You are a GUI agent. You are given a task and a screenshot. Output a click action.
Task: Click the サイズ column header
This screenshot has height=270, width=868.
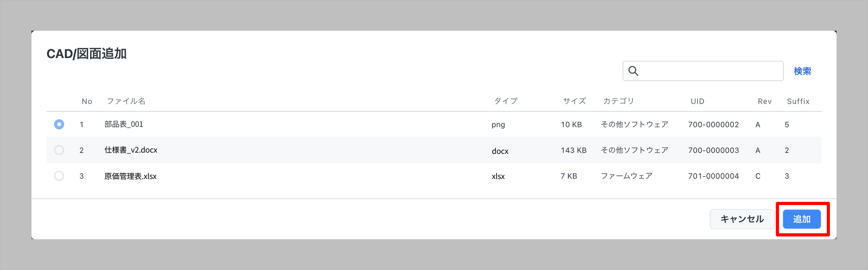[x=575, y=101]
